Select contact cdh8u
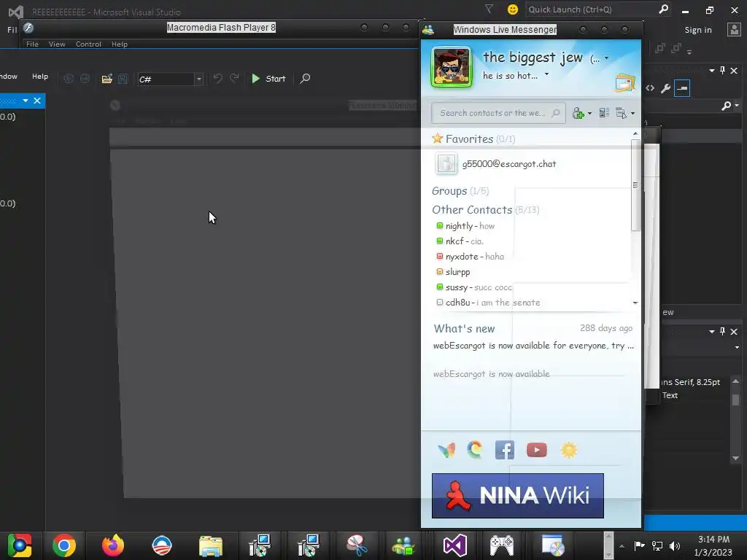 488,303
